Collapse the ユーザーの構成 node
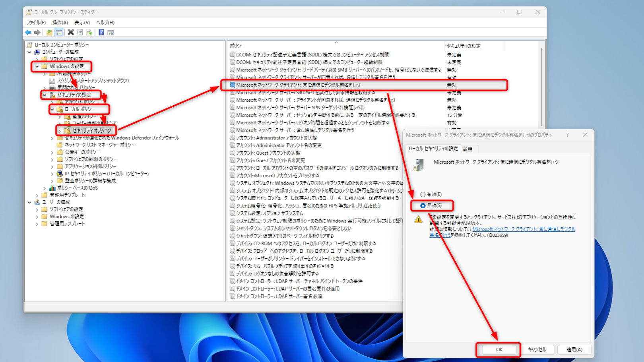Image resolution: width=644 pixels, height=362 pixels. (x=29, y=202)
